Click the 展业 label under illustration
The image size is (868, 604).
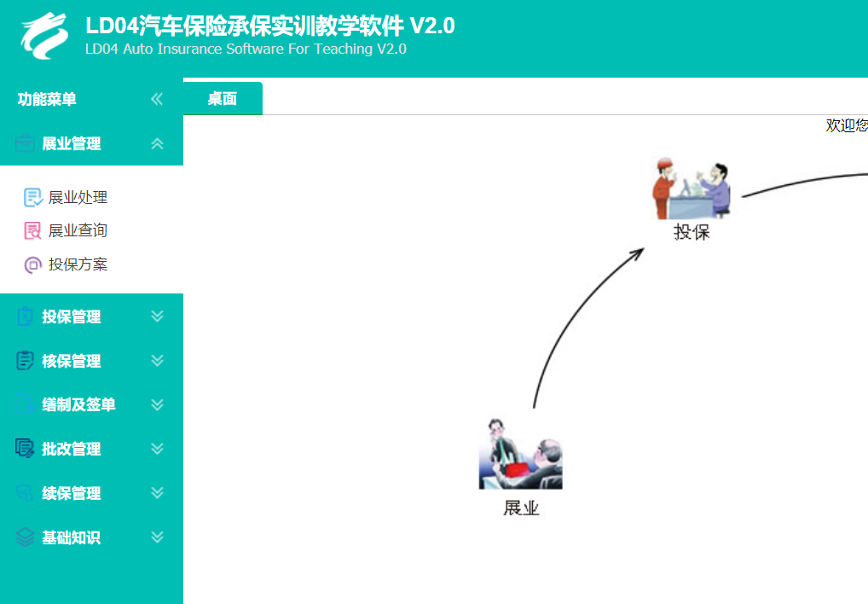tap(521, 508)
